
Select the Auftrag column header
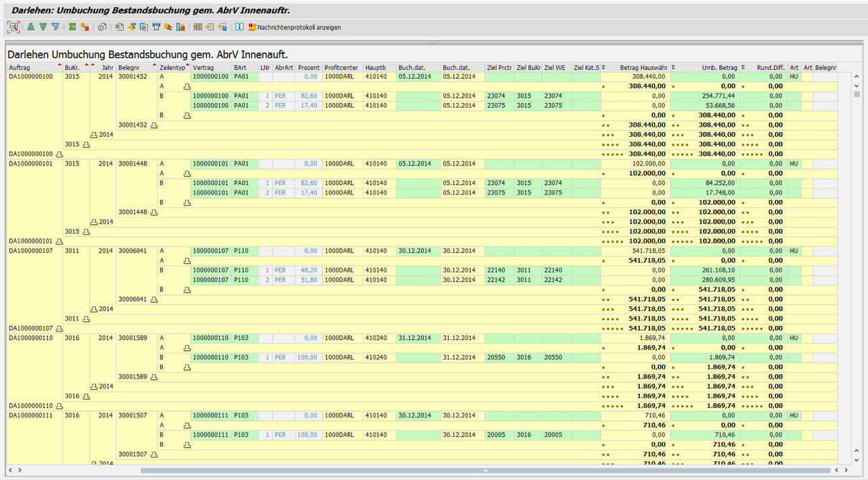[x=20, y=67]
